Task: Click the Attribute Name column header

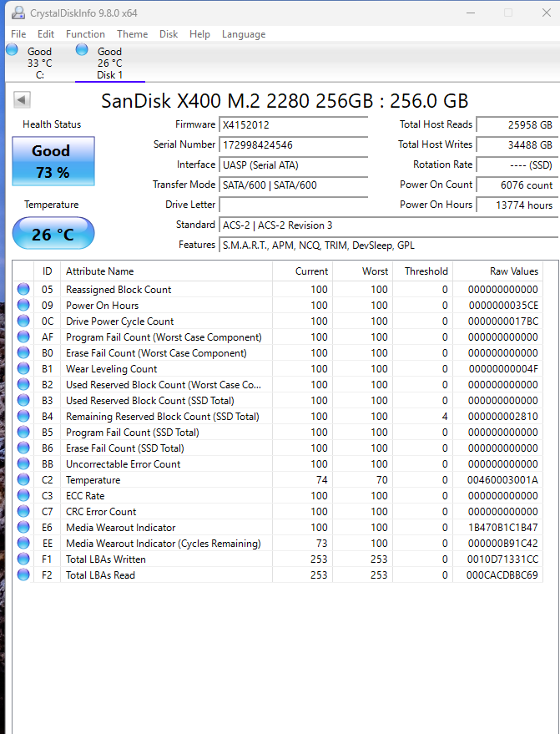Action: tap(167, 271)
